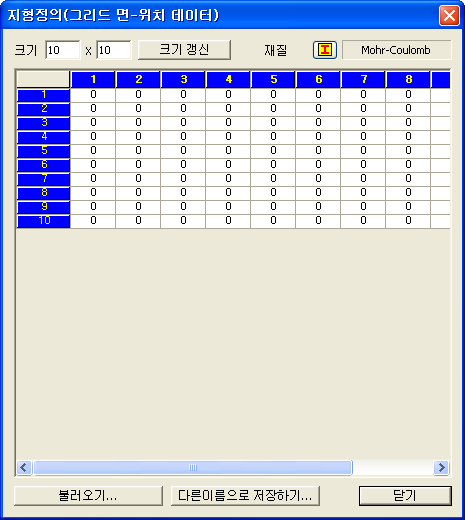This screenshot has height=520, width=465.
Task: Select row header 3
Action: 44,123
